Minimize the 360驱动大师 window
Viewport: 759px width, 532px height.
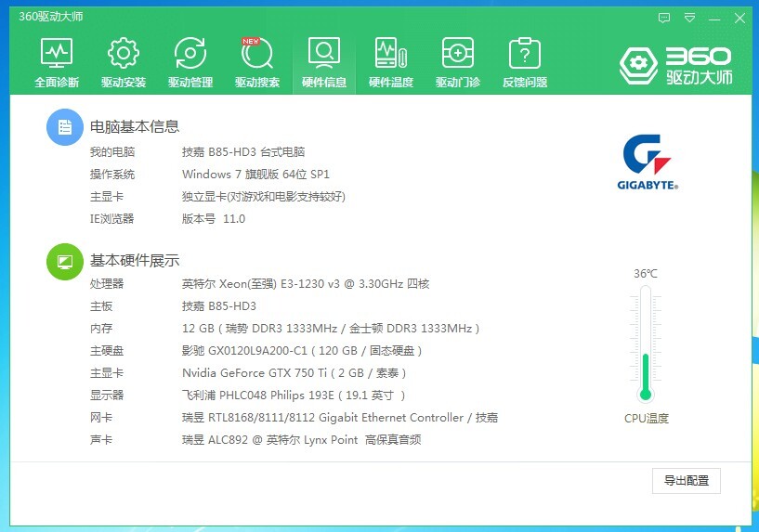click(714, 18)
